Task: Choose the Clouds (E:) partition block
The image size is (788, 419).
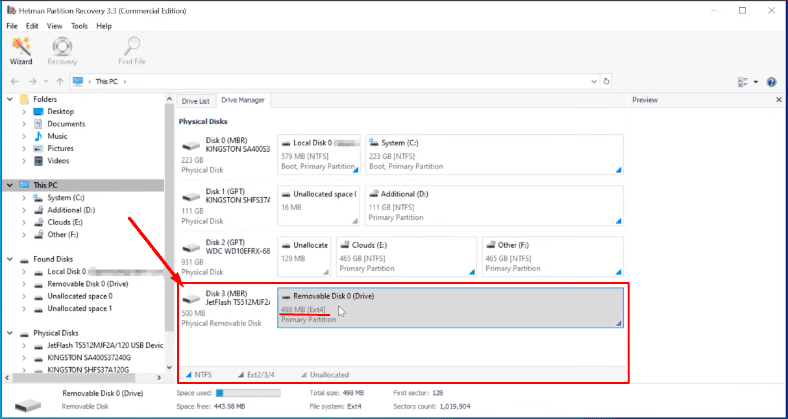Action: pos(406,257)
